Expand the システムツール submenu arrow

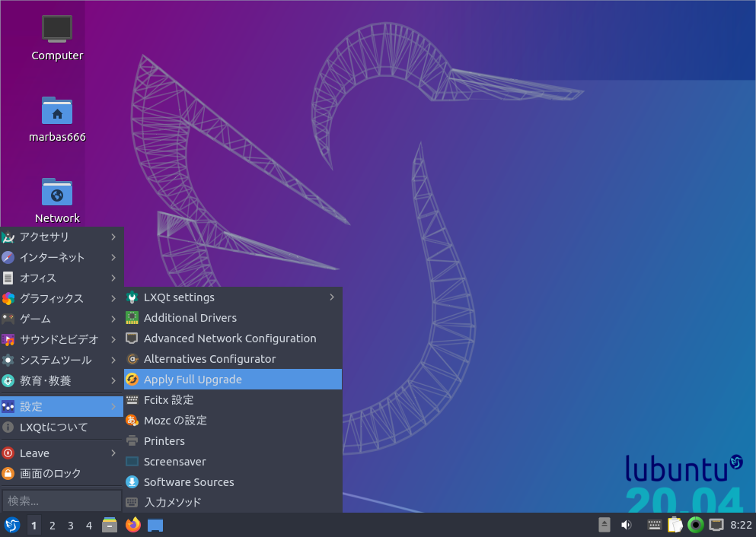113,360
